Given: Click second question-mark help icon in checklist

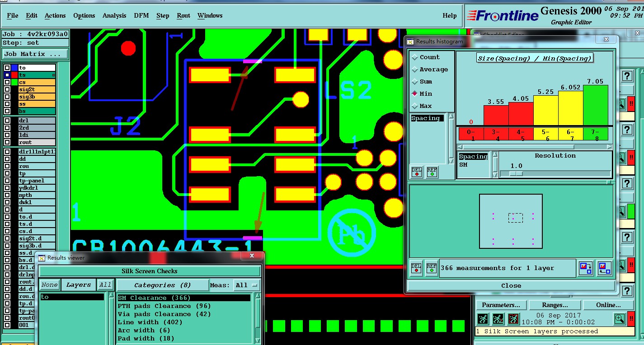Looking at the screenshot, I should point(627,130).
